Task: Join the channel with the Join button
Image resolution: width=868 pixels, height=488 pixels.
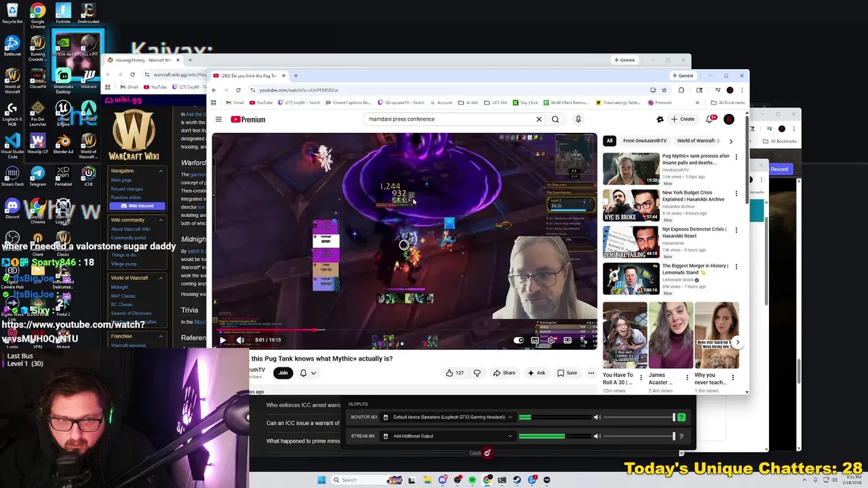Action: pos(283,373)
